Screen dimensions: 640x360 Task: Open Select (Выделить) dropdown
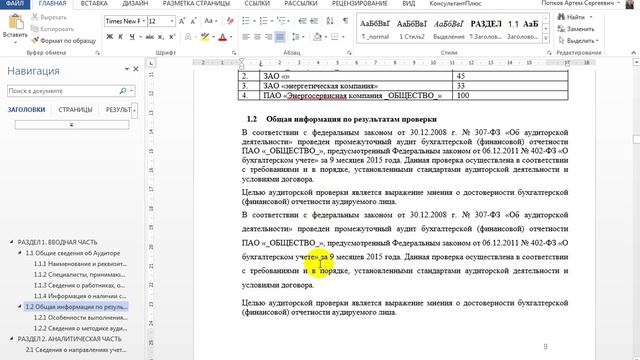pos(578,40)
